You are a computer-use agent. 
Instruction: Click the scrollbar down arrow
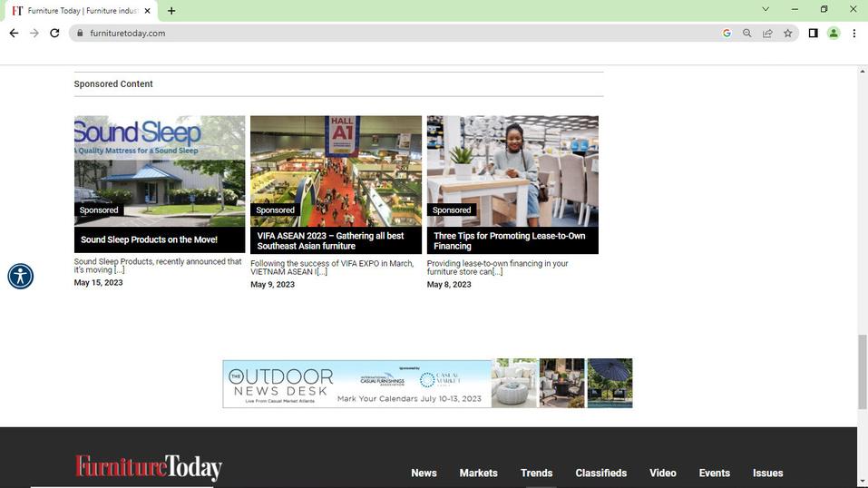863,483
